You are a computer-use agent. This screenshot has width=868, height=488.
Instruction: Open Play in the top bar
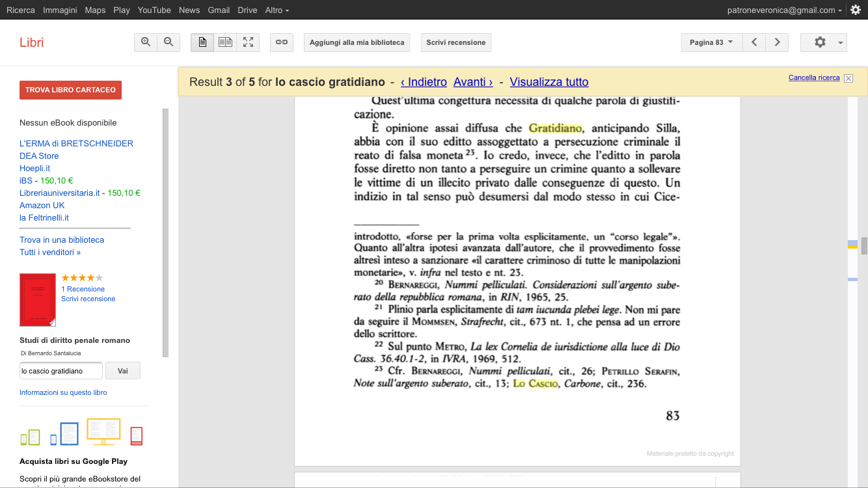click(122, 10)
